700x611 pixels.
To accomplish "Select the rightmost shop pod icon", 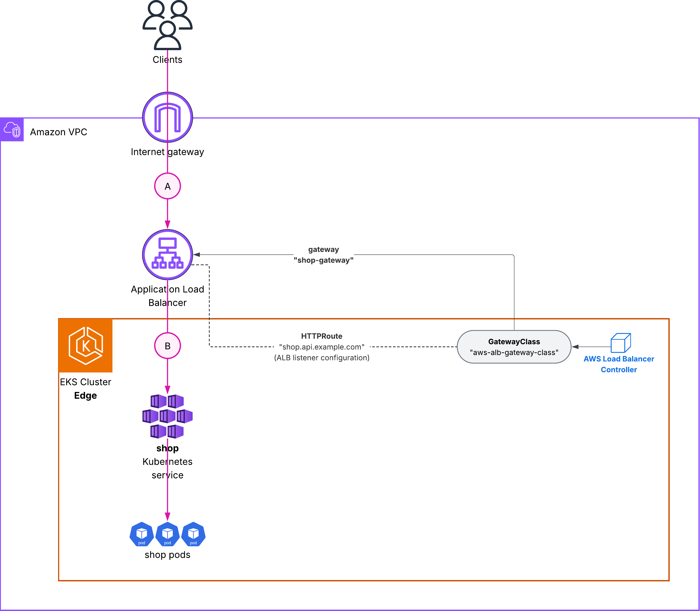I will coord(193,534).
